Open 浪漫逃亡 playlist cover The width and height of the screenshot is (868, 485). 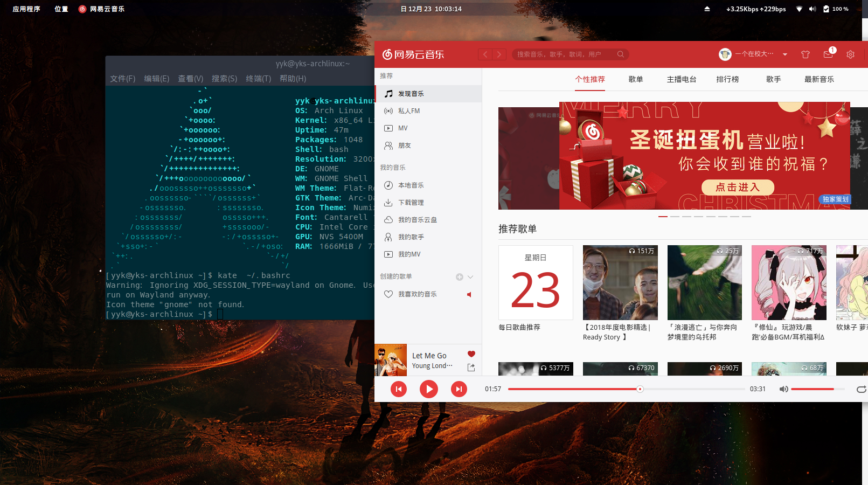click(x=705, y=282)
